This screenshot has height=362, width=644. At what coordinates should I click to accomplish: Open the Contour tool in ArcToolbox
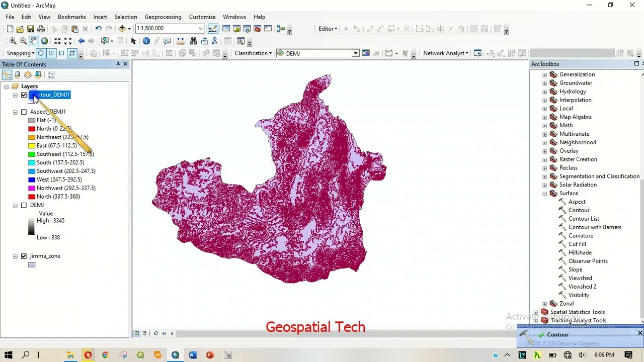click(x=579, y=211)
